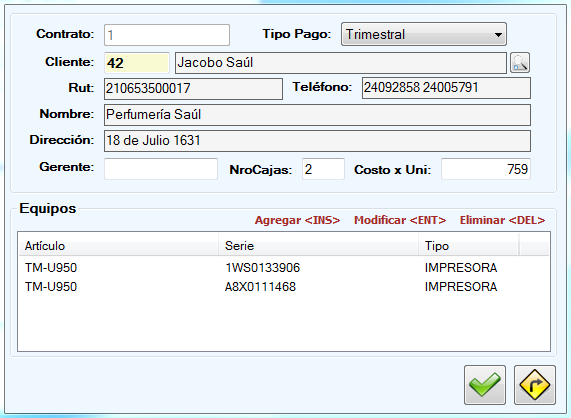Select equipment row with serial 1WS0133906
Viewport: 571px width, 418px height.
click(284, 268)
